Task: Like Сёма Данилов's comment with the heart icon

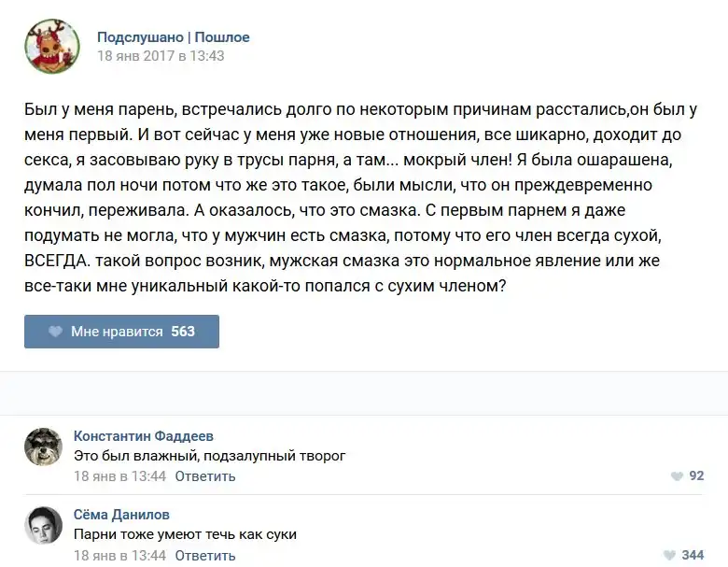Action: coord(670,556)
